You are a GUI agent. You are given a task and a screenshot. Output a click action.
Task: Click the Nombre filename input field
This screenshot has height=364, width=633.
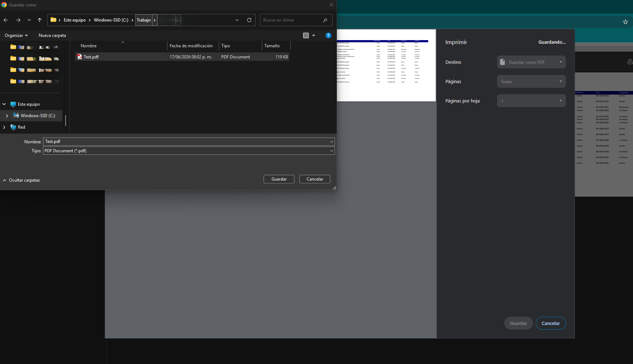point(186,142)
